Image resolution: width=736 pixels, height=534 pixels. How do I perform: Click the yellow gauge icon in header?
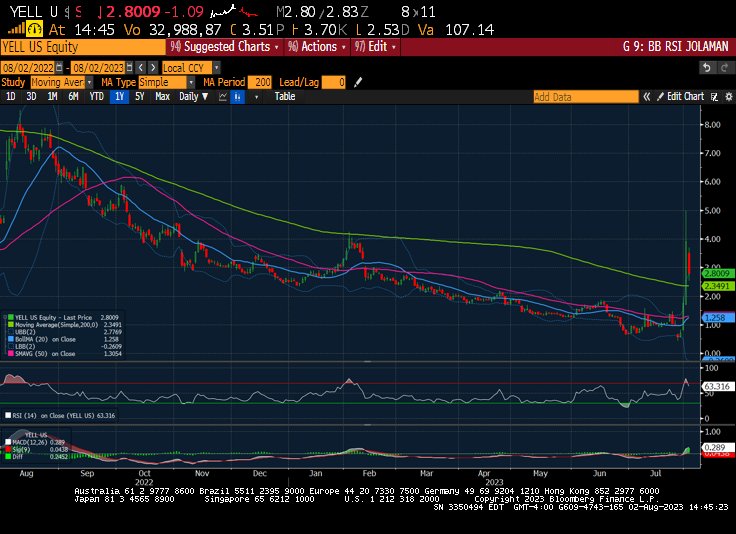(x=34, y=29)
